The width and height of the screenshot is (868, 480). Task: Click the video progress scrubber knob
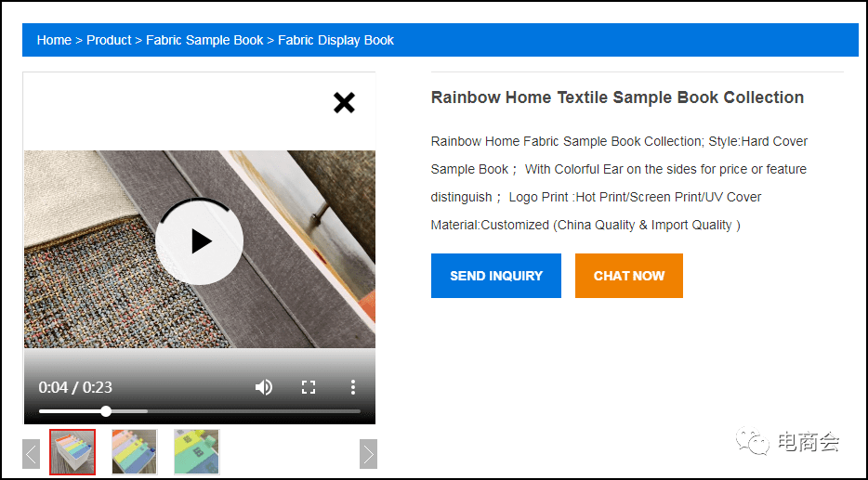pyautogui.click(x=106, y=411)
